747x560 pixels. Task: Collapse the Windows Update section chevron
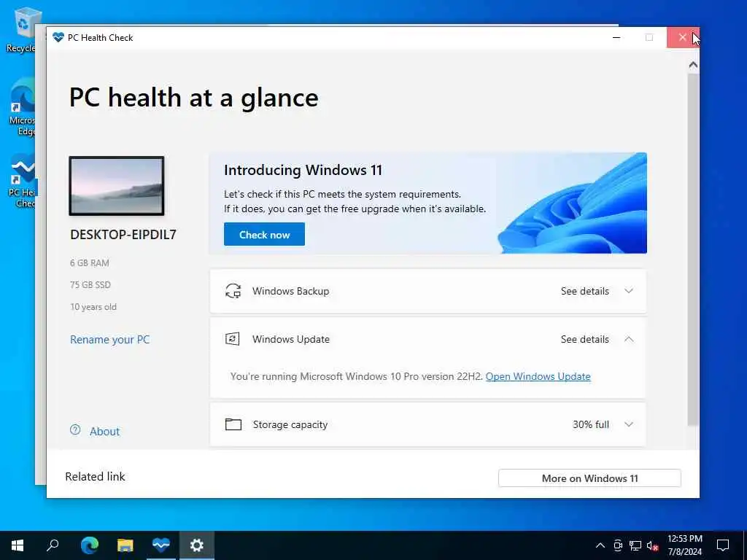tap(629, 339)
